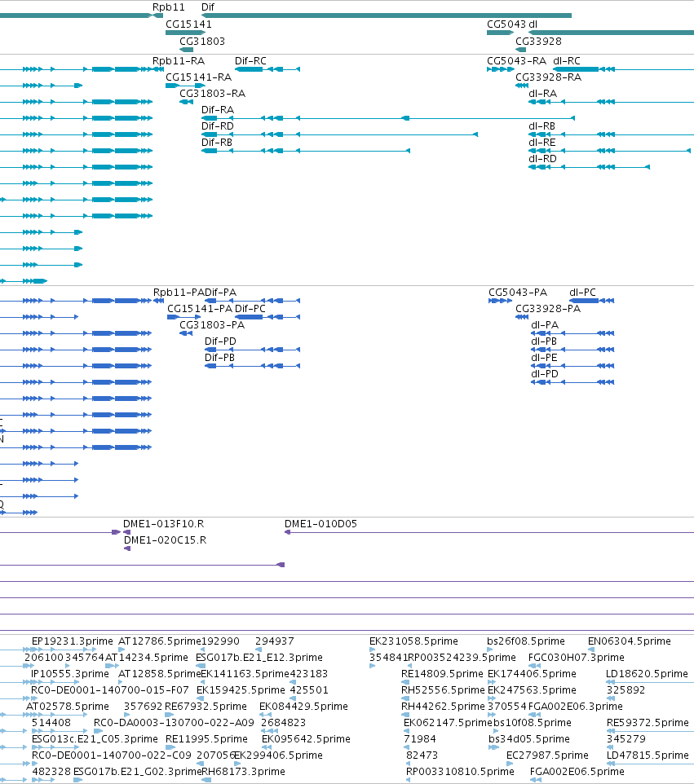Screen dimensions: 694x784
Task: Click EST RE14809.5prime
Action: (x=442, y=674)
